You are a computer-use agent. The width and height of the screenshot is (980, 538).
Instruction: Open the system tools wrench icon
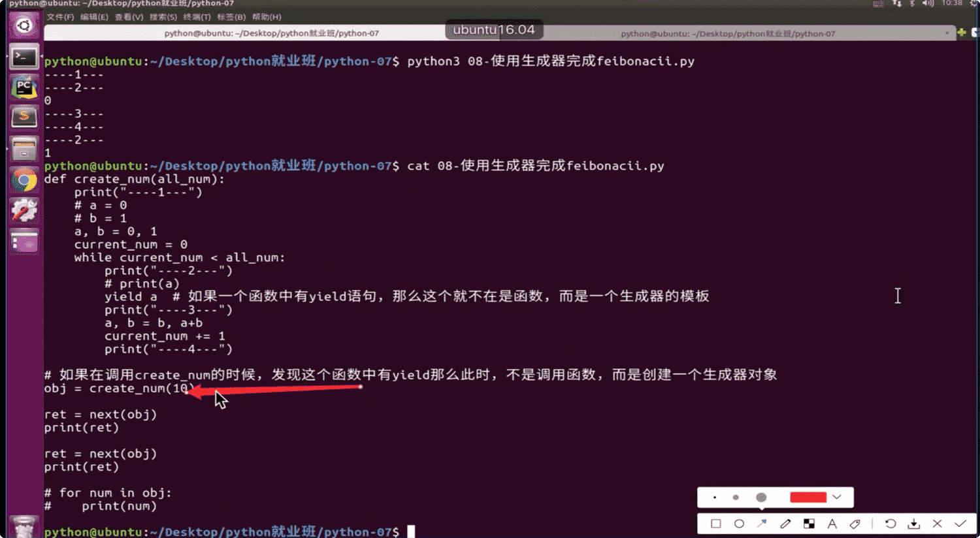coord(24,210)
